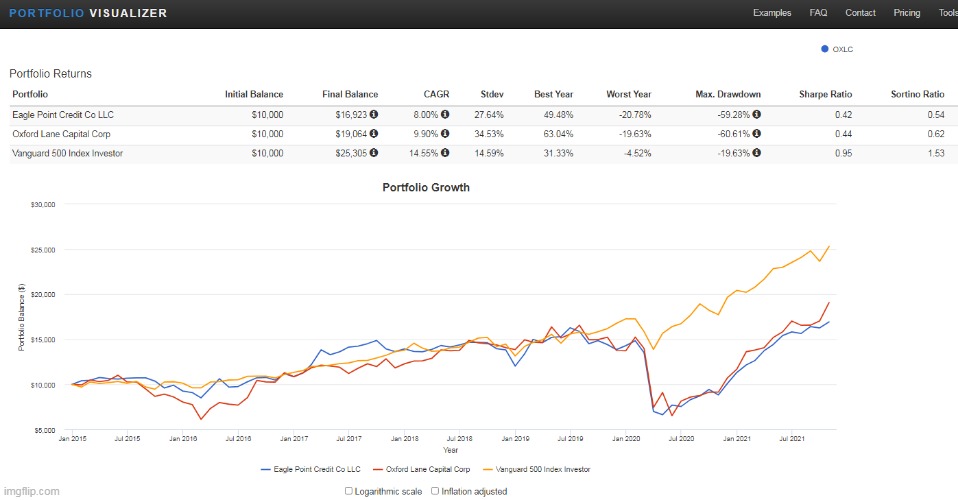Toggle Oxford Lane Capital Corp legend entry
The image size is (958, 500).
click(422, 468)
